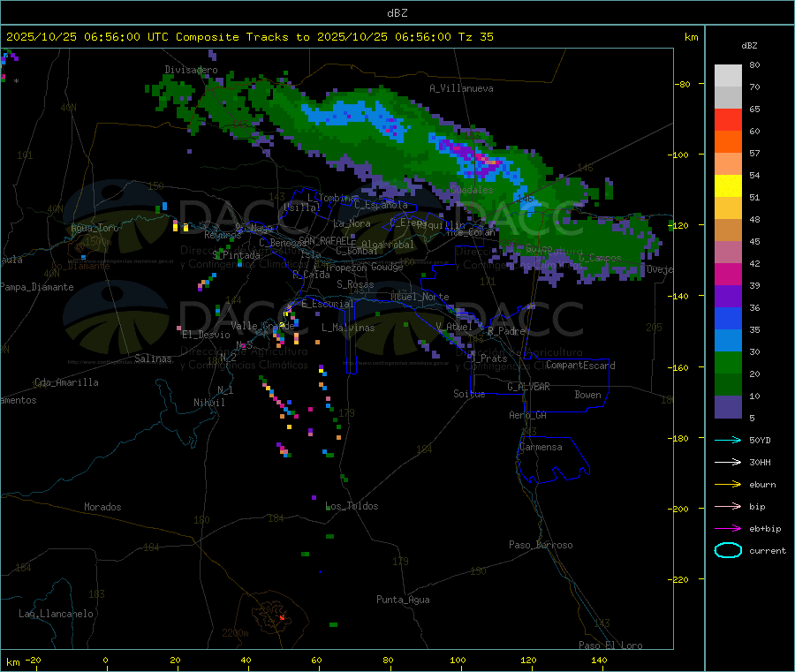Screen dimensions: 795x672
Task: Click the Tz 35 value in the header
Action: point(475,37)
